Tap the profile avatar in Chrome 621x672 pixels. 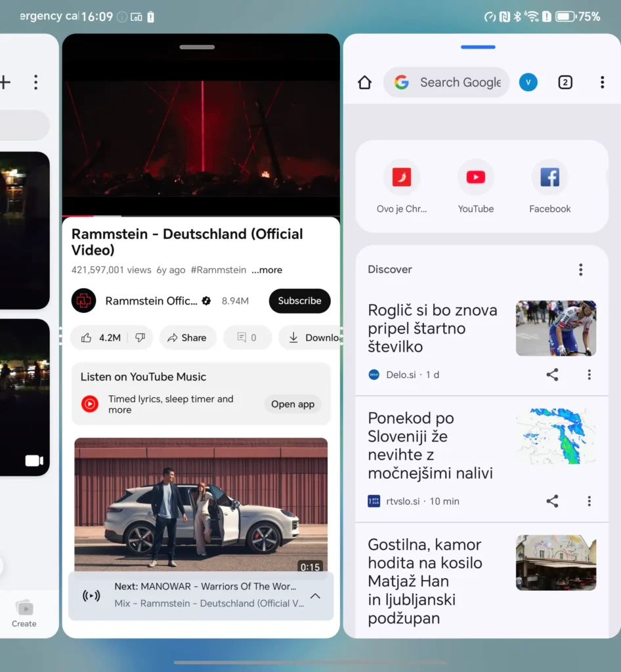tap(528, 83)
